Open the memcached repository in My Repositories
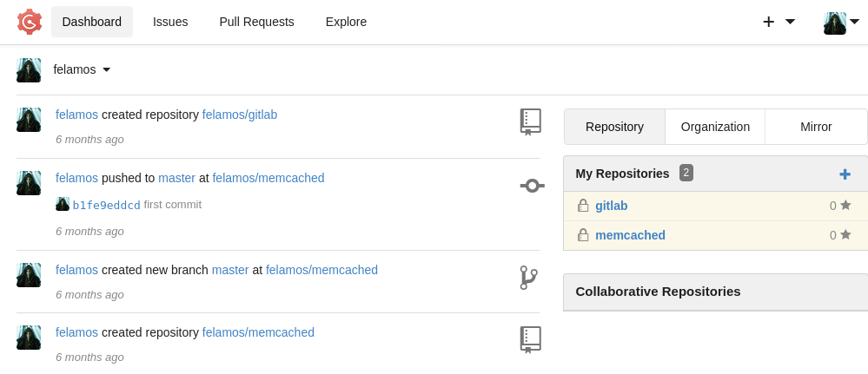The height and width of the screenshot is (374, 868). tap(630, 235)
